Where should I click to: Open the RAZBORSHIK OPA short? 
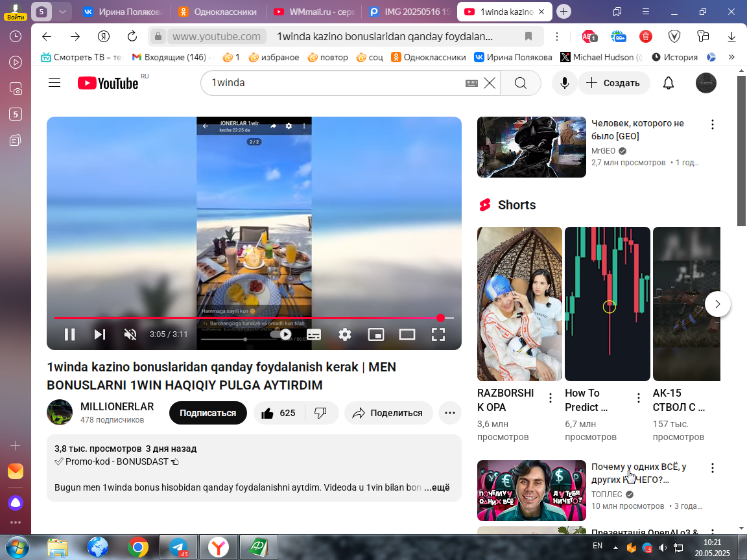519,304
